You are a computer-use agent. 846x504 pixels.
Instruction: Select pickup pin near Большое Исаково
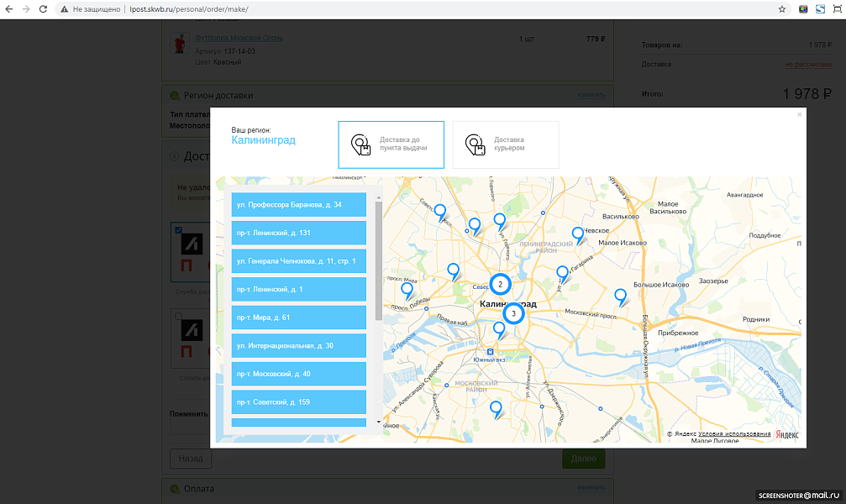point(620,296)
